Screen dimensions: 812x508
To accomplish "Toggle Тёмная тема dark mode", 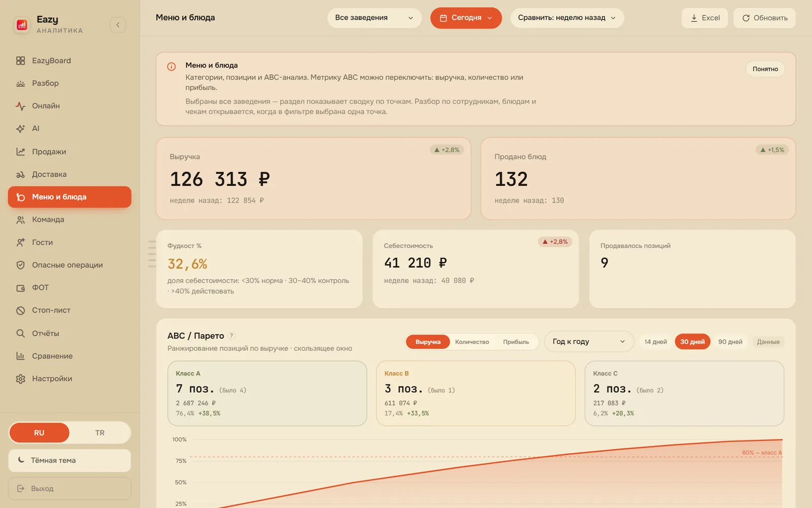I will click(70, 460).
